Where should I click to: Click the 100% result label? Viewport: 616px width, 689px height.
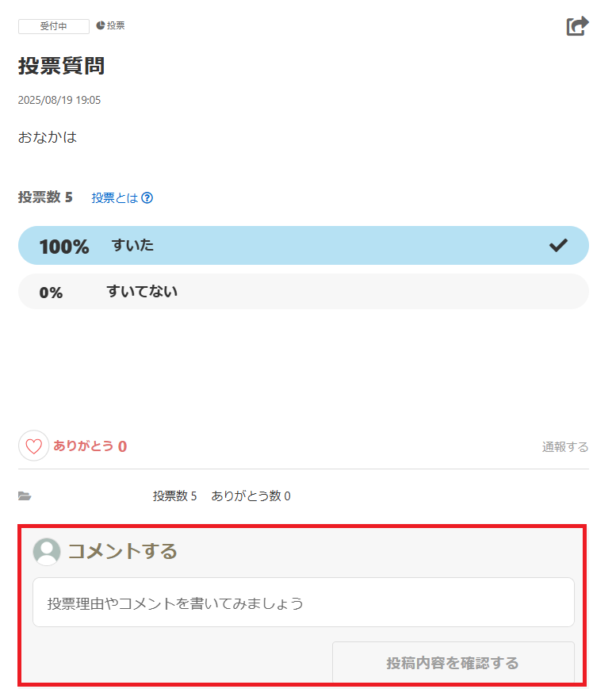[64, 246]
